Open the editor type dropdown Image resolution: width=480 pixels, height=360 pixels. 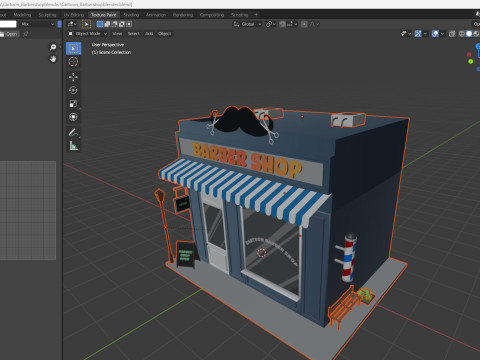click(72, 24)
